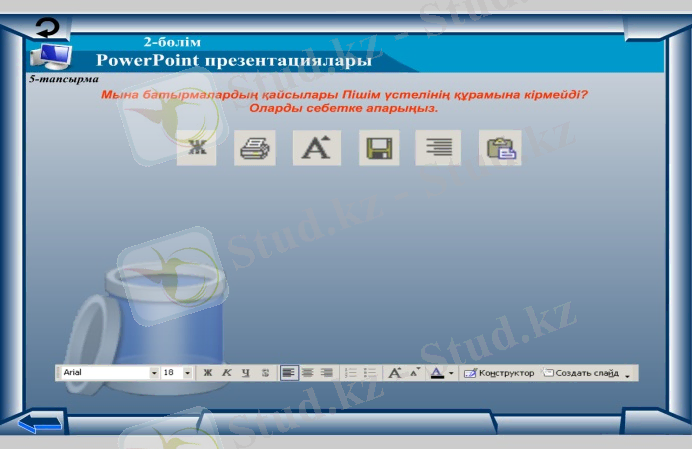Screen dimensions: 692x449
Task: Toggle bold Ж in the formatting toolbar
Action: pos(208,373)
